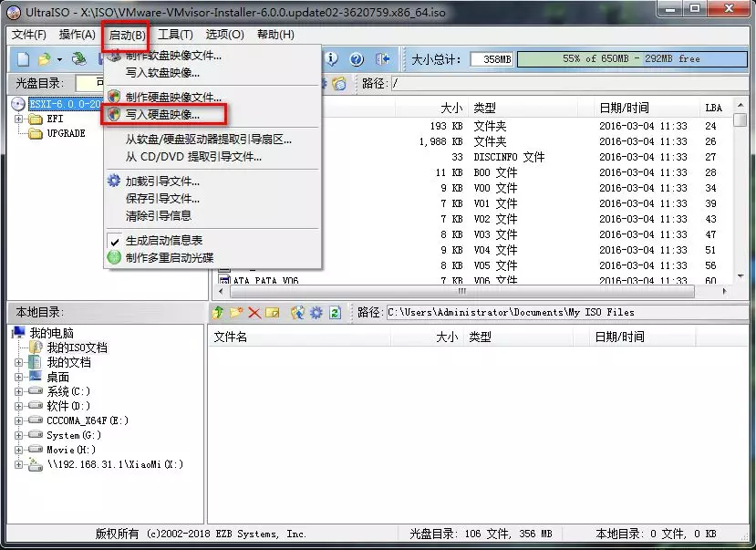Image resolution: width=756 pixels, height=550 pixels.
Task: Click the local Rename folder icon
Action: coord(273,313)
